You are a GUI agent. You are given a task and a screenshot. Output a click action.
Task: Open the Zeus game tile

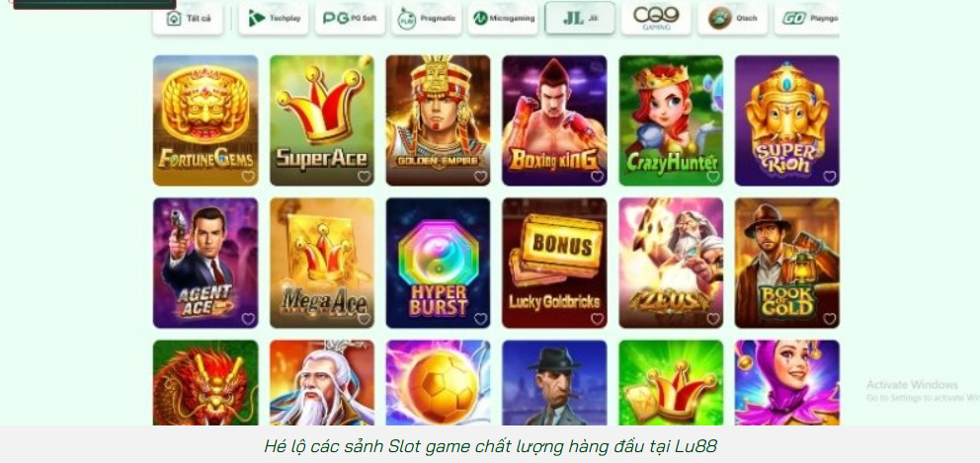click(671, 263)
